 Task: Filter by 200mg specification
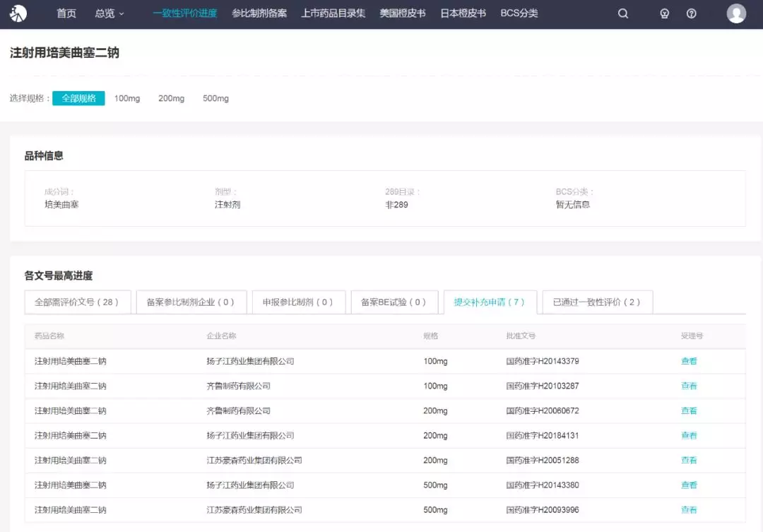(x=171, y=98)
